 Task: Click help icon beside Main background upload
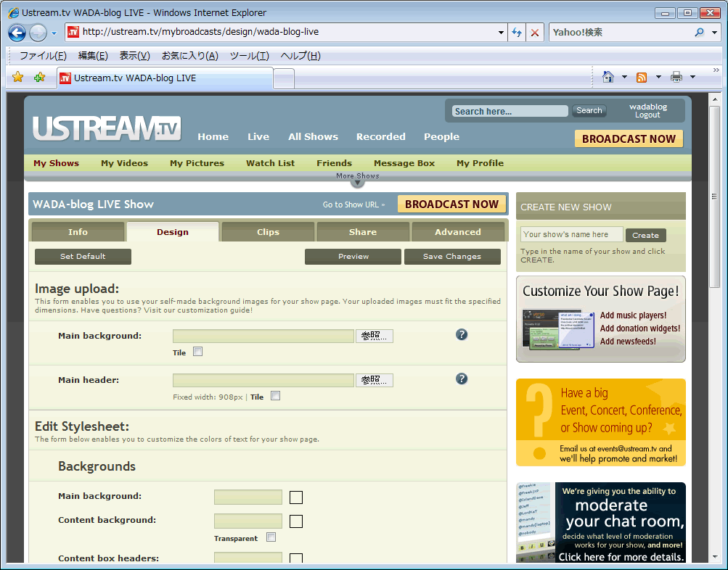pos(462,334)
